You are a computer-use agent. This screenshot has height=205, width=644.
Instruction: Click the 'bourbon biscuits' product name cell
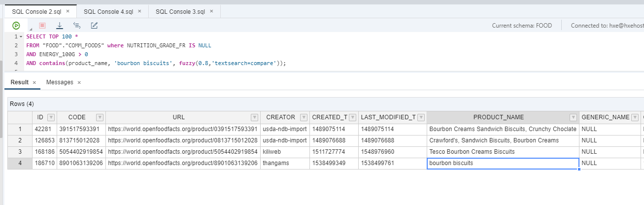503,163
